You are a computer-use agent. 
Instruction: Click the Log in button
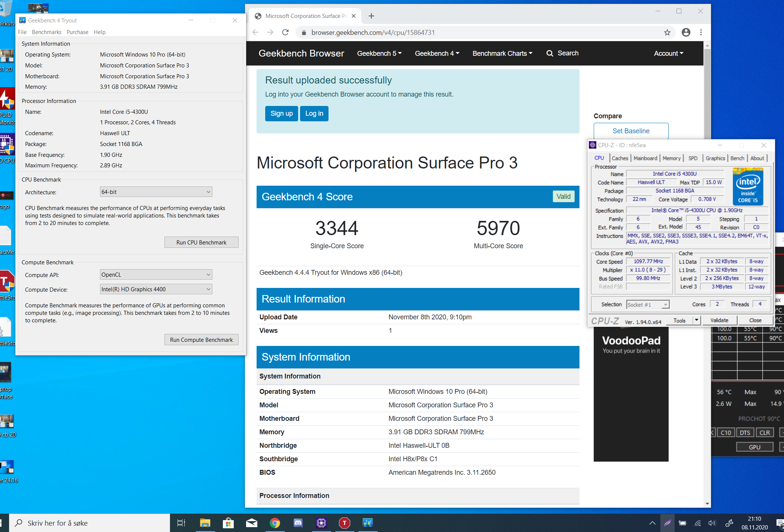(x=314, y=113)
